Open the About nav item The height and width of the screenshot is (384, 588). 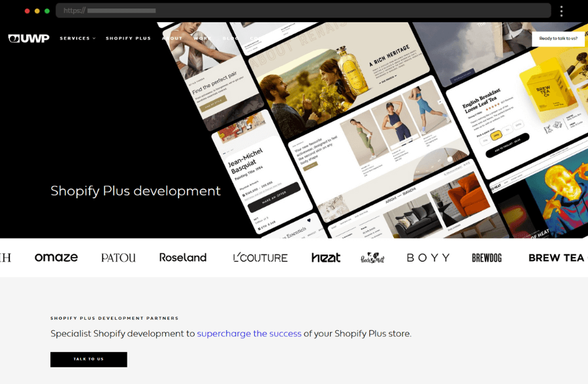172,39
